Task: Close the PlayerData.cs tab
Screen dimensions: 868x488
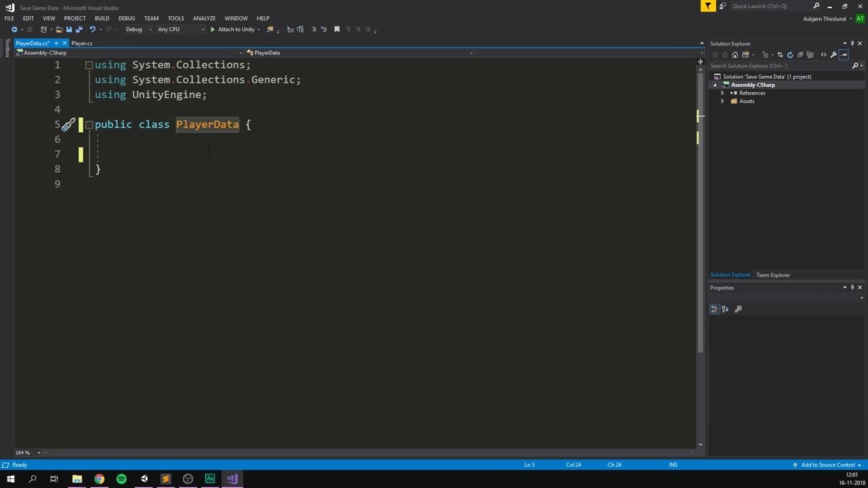Action: (64, 43)
